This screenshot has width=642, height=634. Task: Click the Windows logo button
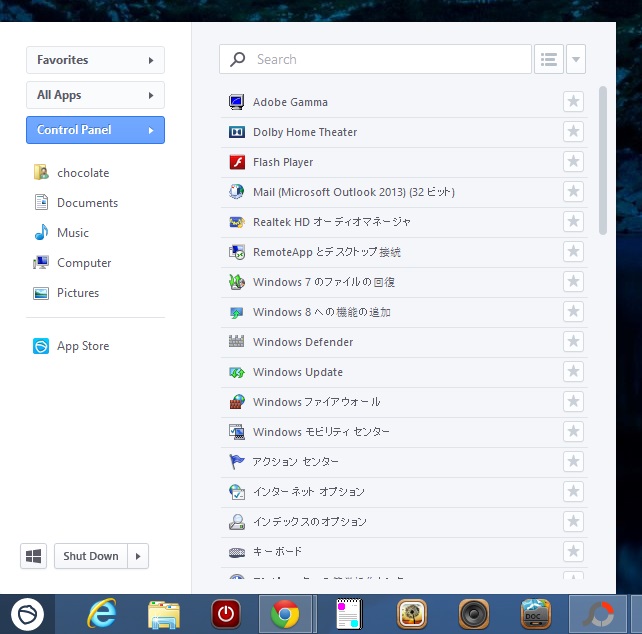[x=34, y=556]
